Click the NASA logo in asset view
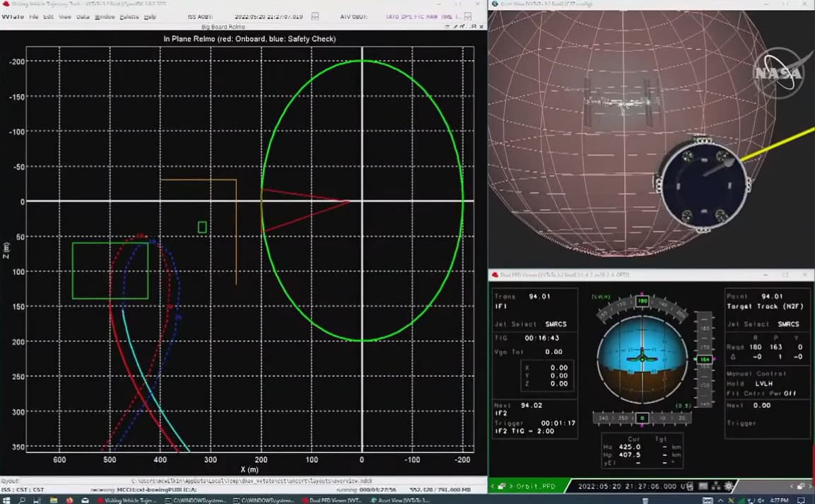815x504 pixels. [778, 74]
